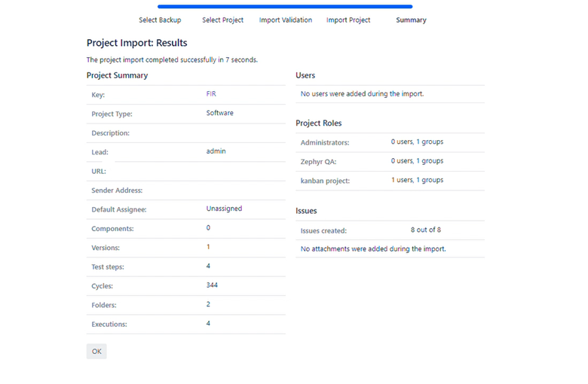
Task: Click the Project Import: Results heading
Action: (136, 43)
